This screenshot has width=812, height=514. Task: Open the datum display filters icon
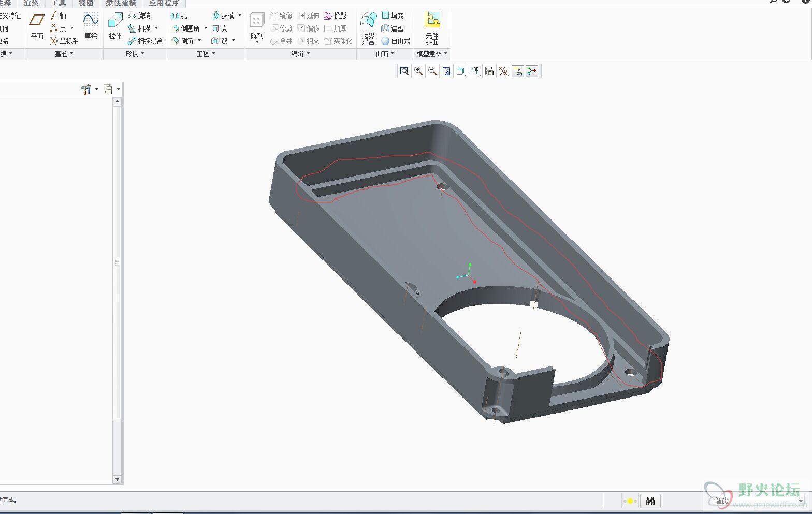(x=503, y=71)
